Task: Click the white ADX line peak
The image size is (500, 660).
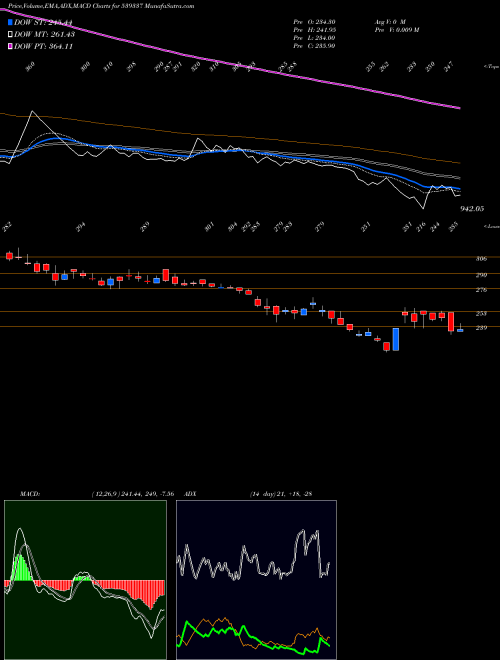Action: 301,532
